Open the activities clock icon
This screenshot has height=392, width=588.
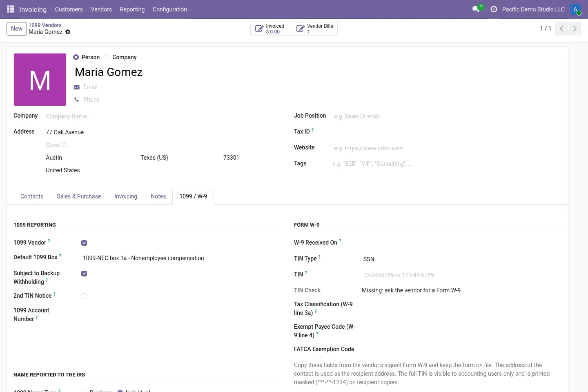coord(494,9)
